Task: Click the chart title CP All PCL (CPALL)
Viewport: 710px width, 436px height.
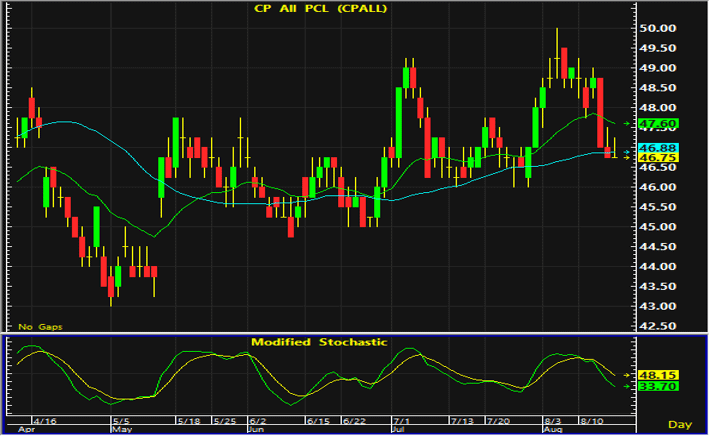Action: (x=320, y=9)
